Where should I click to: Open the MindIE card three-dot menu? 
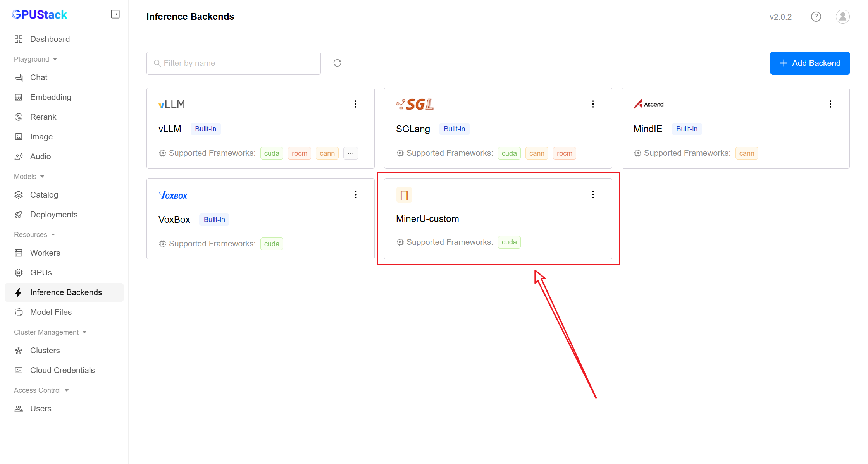830,104
